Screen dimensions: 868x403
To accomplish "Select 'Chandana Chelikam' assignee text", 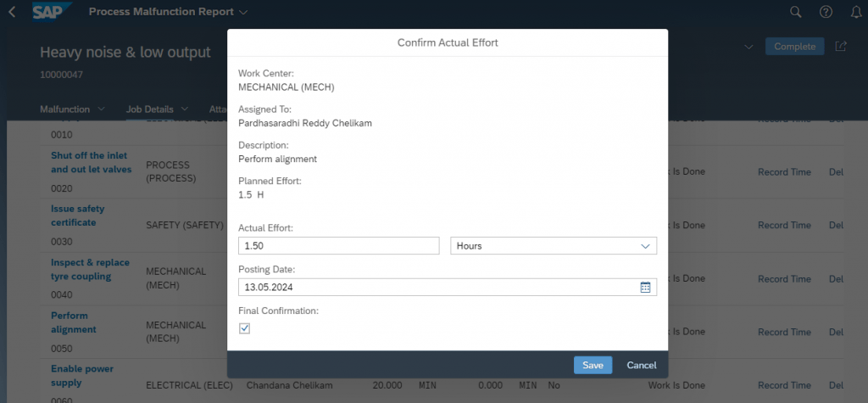I will tap(290, 385).
